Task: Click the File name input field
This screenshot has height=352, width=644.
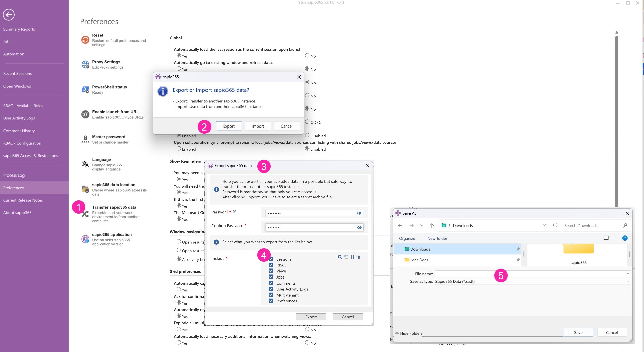Action: coord(530,274)
